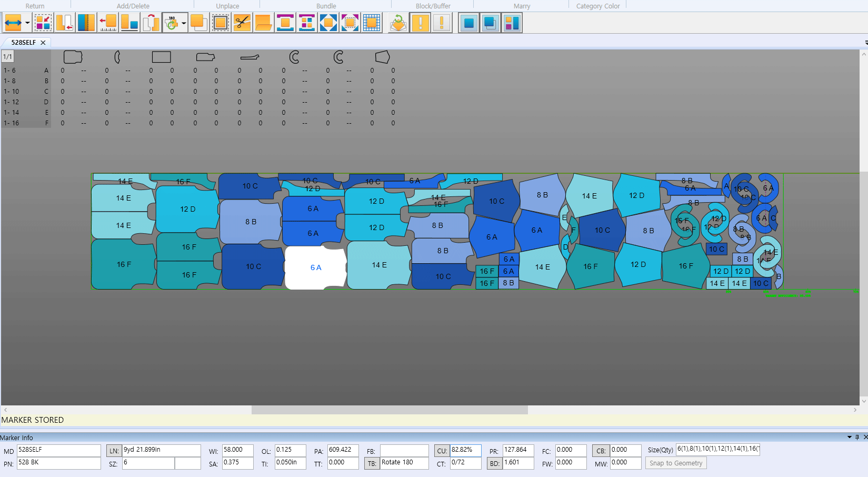Click the 180 degree rotate icon
The image size is (868, 477).
coord(171,23)
